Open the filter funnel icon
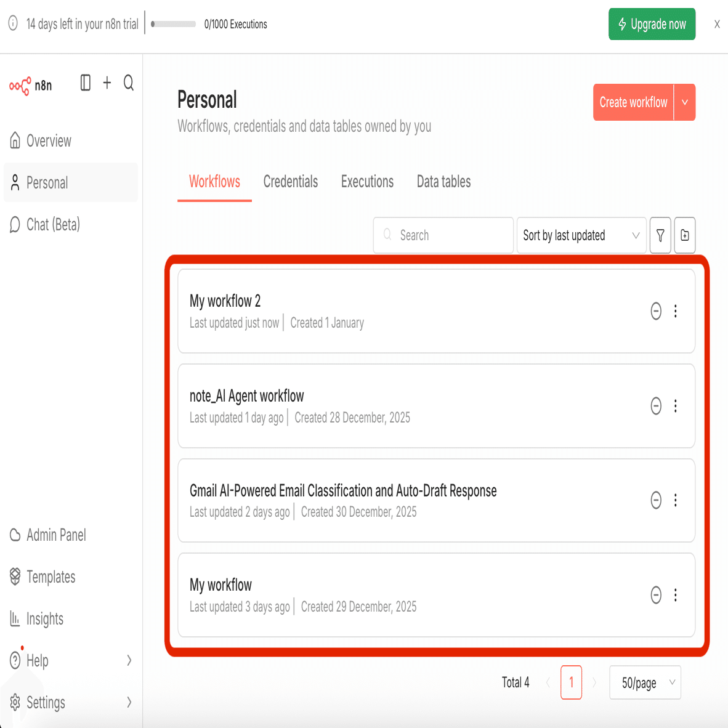This screenshot has height=728, width=728. [660, 235]
